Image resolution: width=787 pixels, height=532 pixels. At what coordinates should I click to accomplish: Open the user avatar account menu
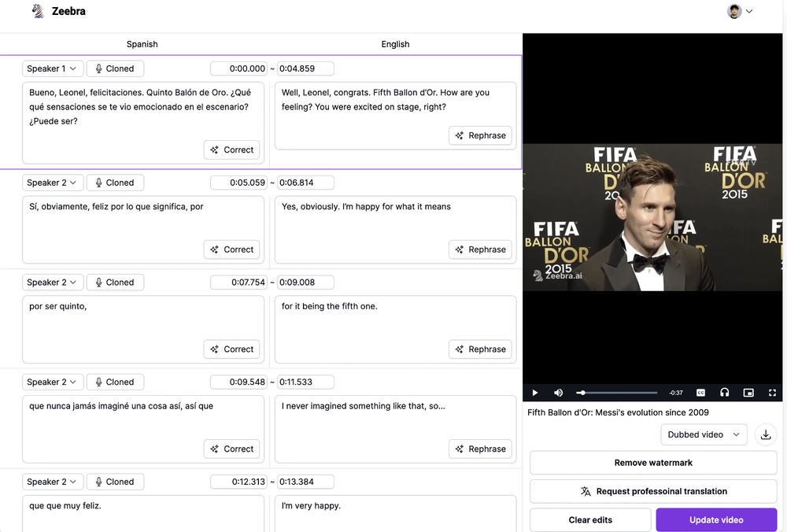click(x=740, y=11)
